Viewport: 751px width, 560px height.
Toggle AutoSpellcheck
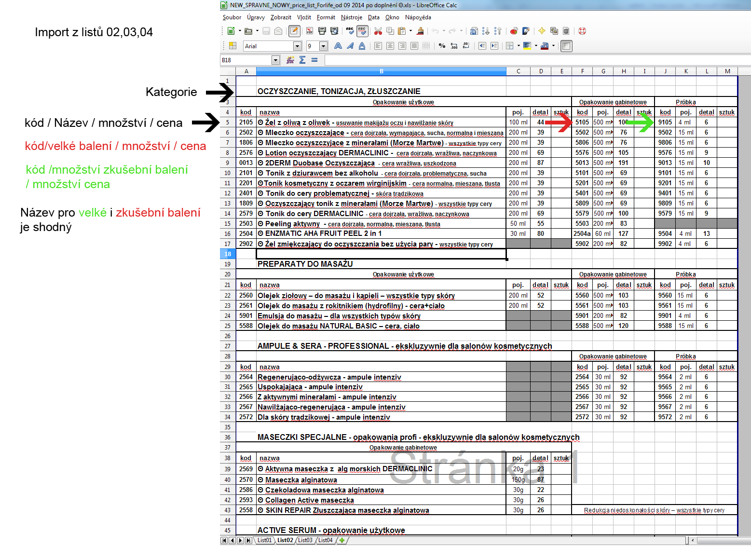[362, 31]
